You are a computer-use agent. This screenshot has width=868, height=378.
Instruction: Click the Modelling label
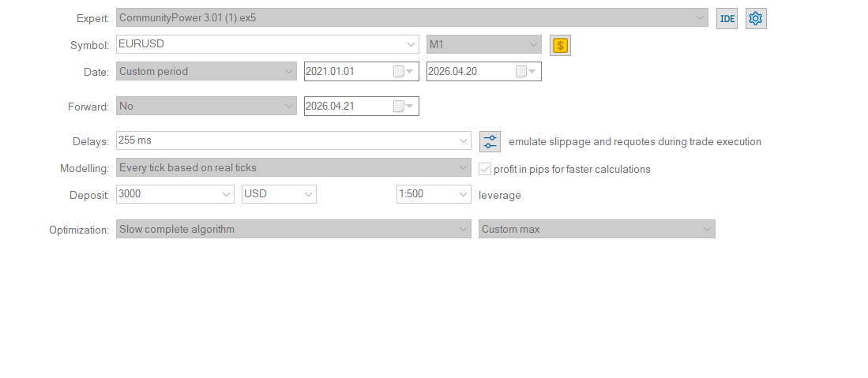tap(85, 169)
